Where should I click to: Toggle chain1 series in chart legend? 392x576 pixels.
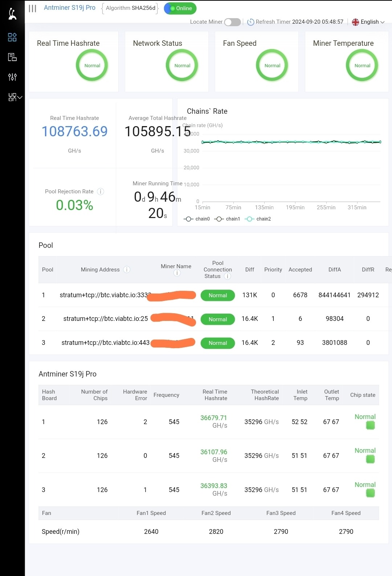coord(227,219)
